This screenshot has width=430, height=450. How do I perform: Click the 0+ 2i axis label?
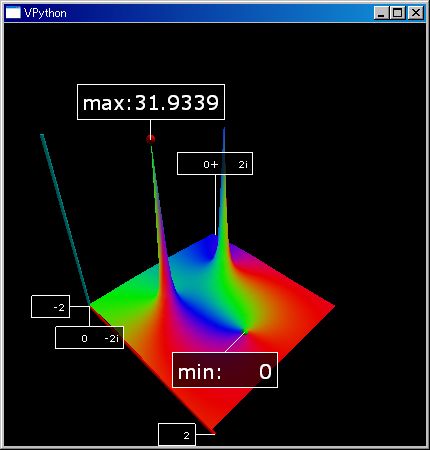coord(215,163)
